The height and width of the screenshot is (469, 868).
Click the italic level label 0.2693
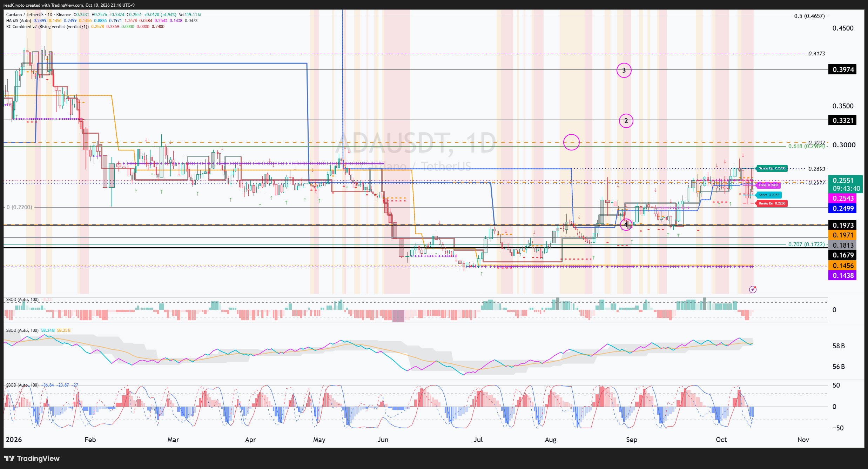(x=817, y=169)
